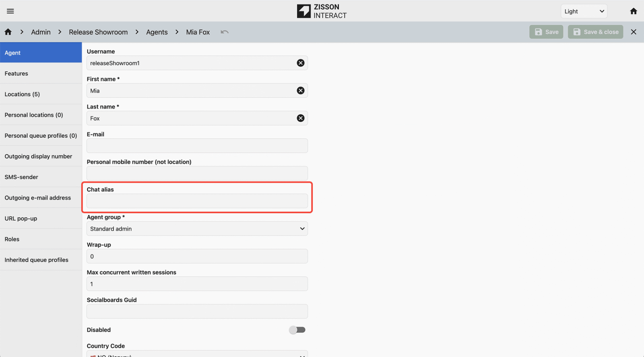
Task: Open the Country Code dropdown
Action: pyautogui.click(x=197, y=354)
